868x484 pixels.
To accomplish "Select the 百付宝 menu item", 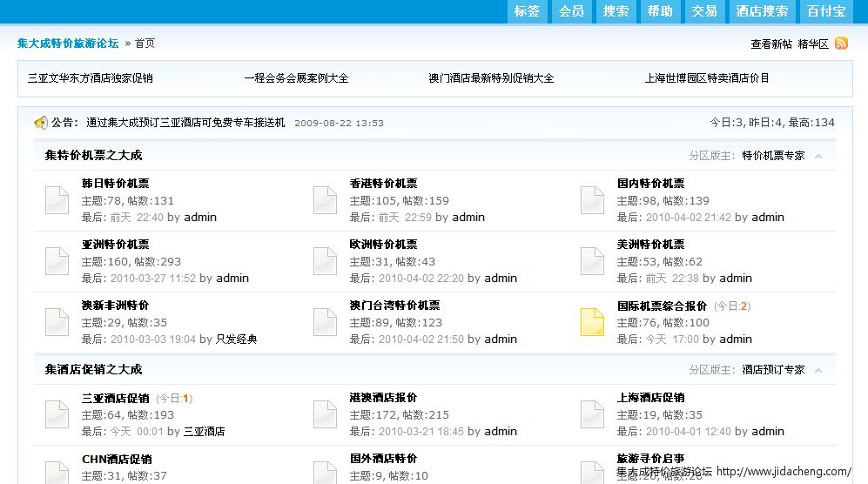I will point(826,11).
